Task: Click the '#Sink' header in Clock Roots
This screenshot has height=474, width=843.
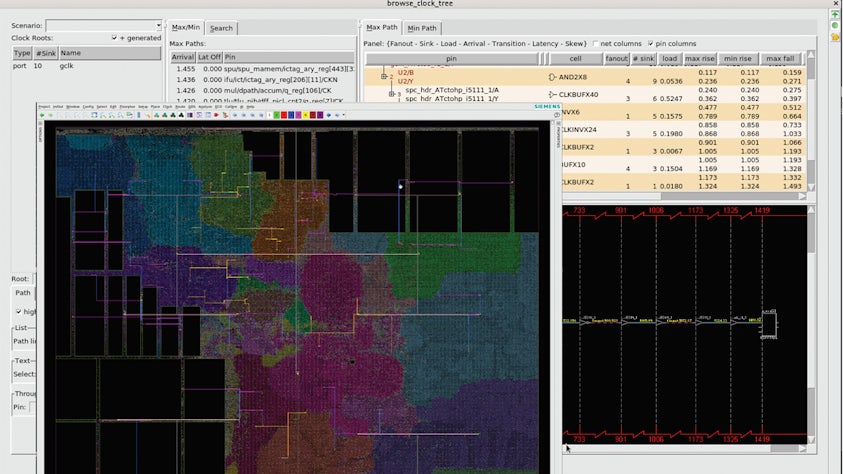Action: click(46, 53)
